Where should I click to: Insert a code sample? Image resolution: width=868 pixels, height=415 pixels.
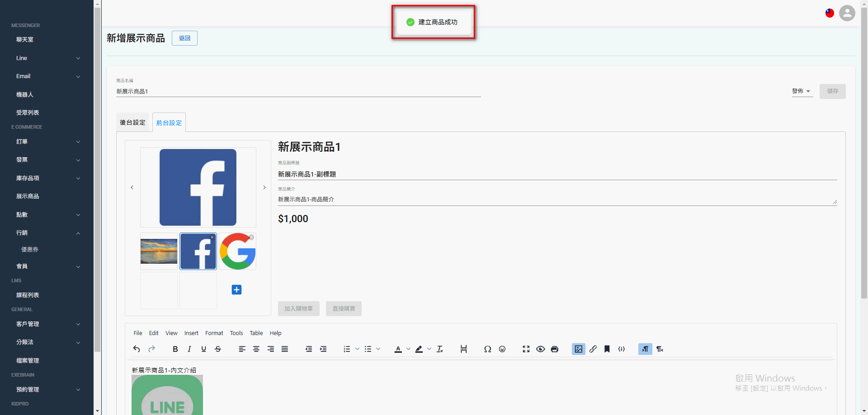(x=622, y=349)
